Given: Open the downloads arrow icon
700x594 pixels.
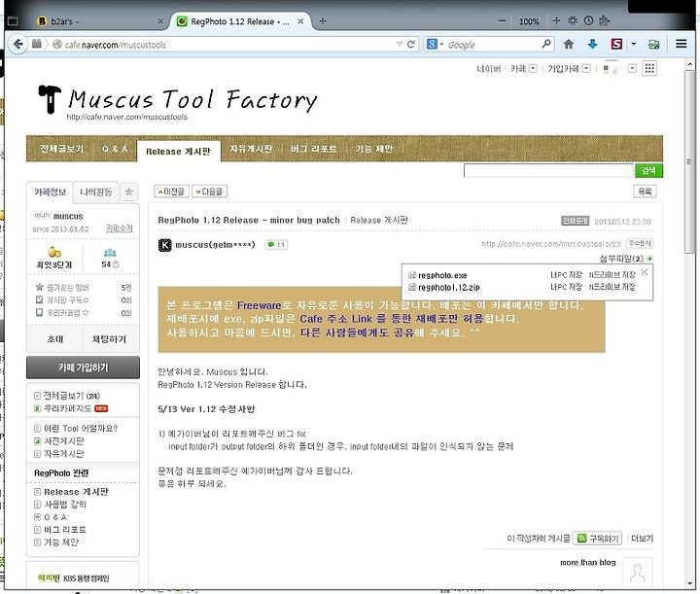Looking at the screenshot, I should point(592,44).
